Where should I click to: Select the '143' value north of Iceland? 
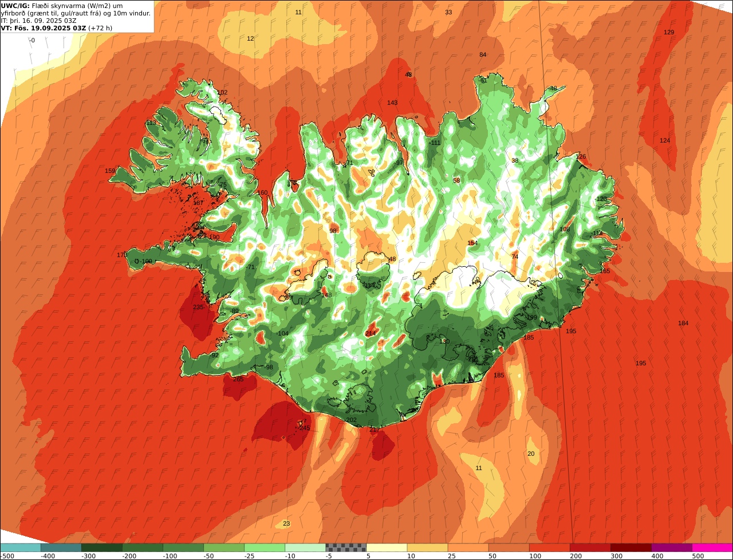tap(392, 103)
